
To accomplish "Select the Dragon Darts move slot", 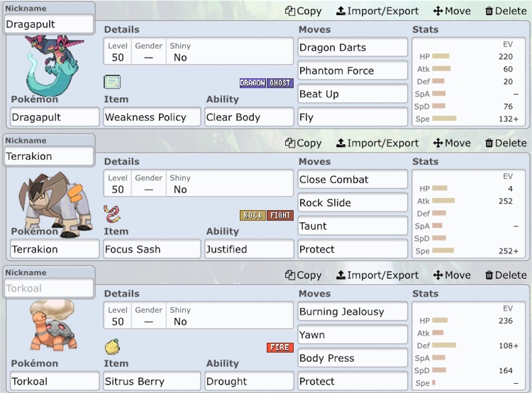I will (x=353, y=47).
